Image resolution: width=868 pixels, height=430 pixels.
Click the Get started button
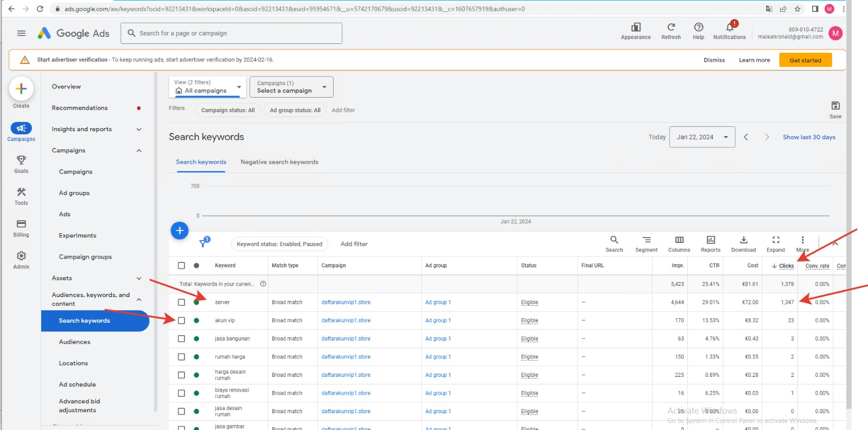point(805,60)
